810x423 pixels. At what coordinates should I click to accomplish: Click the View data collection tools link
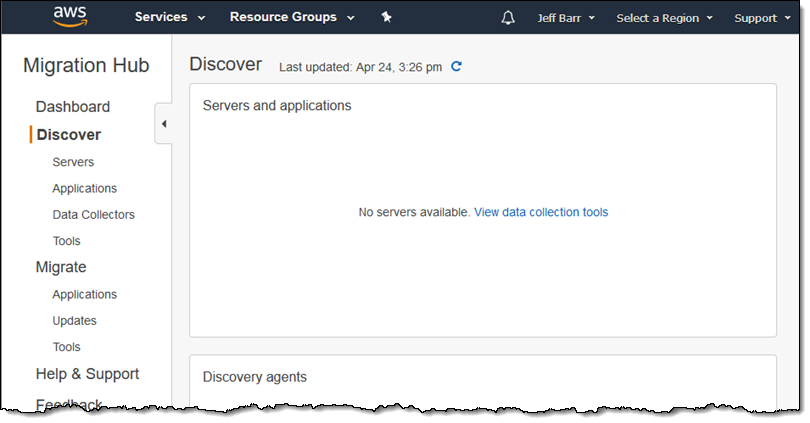click(x=541, y=212)
